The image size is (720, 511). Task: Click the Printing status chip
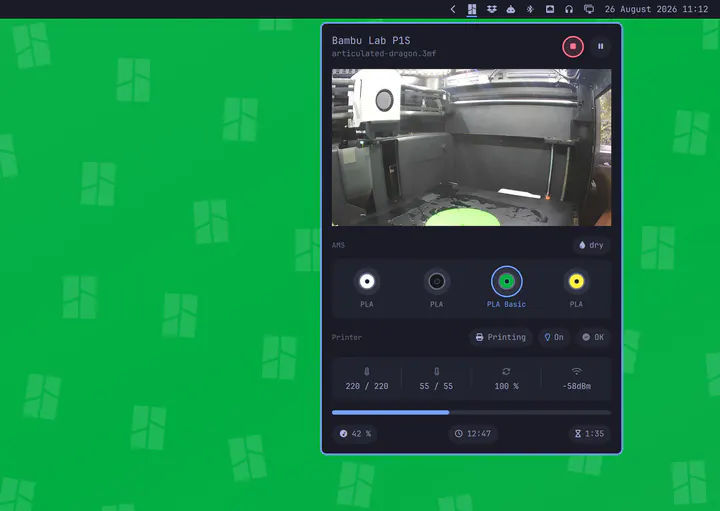click(501, 337)
